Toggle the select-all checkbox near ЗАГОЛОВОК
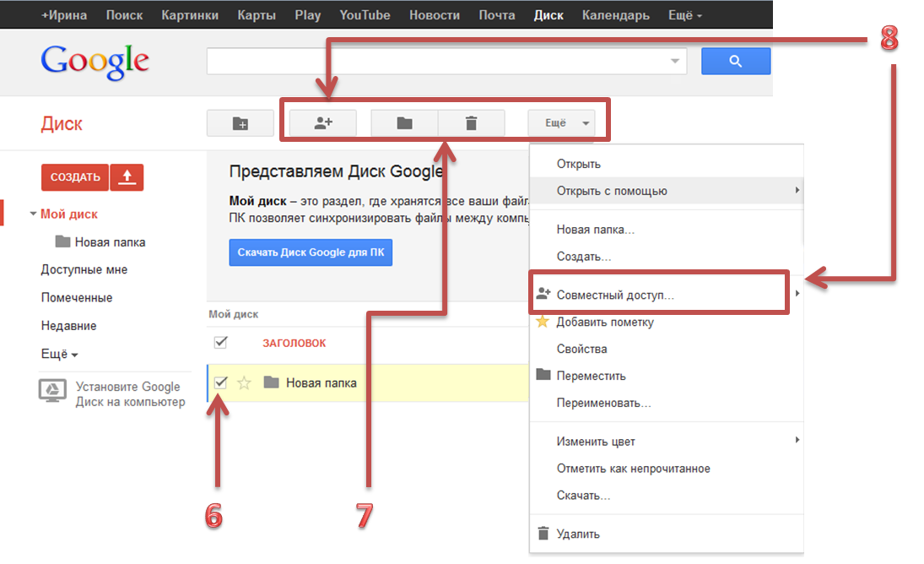This screenshot has width=924, height=564. [220, 342]
